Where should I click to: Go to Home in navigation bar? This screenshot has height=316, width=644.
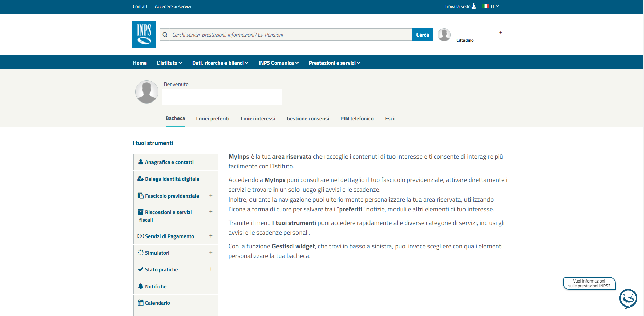[140, 63]
